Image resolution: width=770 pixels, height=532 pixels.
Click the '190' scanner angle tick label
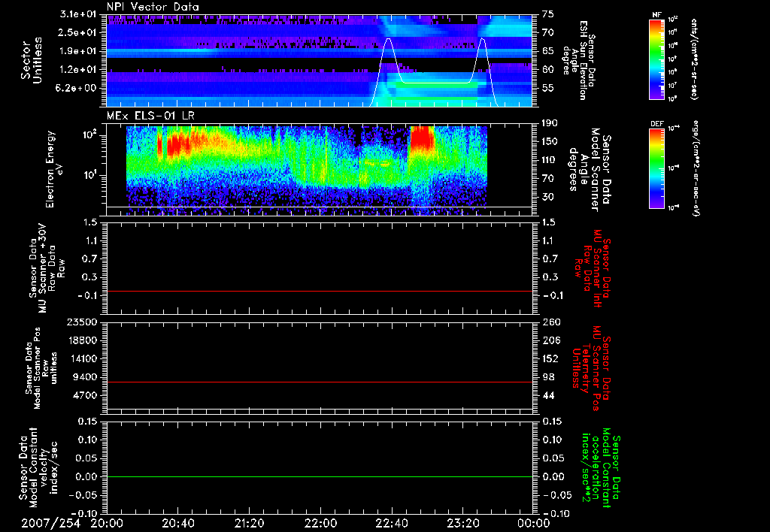click(550, 123)
